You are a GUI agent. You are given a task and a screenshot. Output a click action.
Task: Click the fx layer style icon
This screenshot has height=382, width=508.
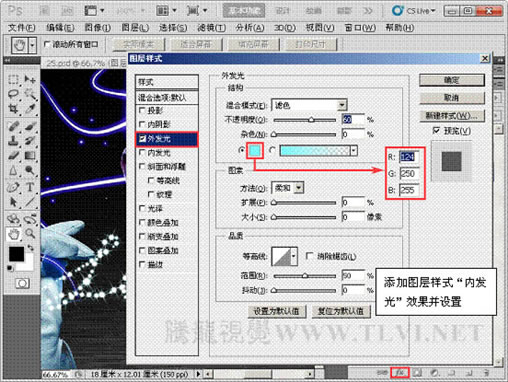pyautogui.click(x=400, y=372)
